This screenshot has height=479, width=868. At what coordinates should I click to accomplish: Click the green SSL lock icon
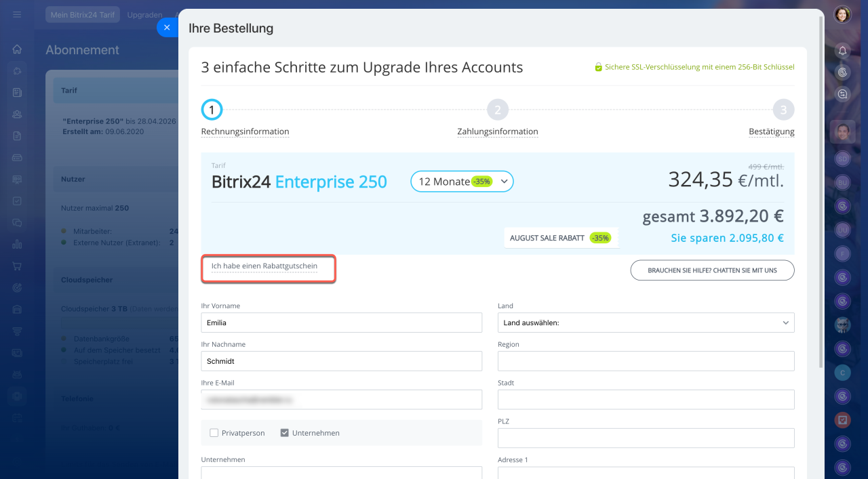(598, 67)
